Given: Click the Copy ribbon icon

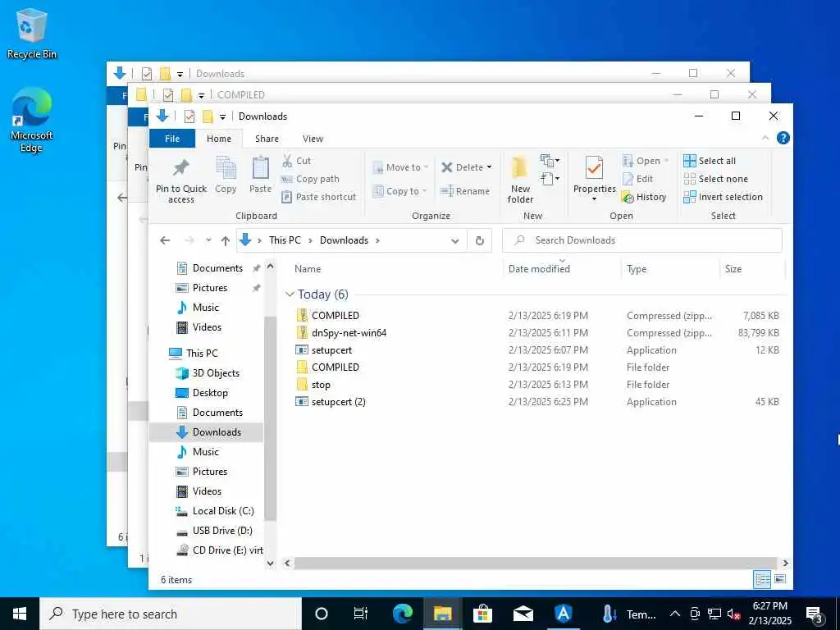Looking at the screenshot, I should 226,168.
